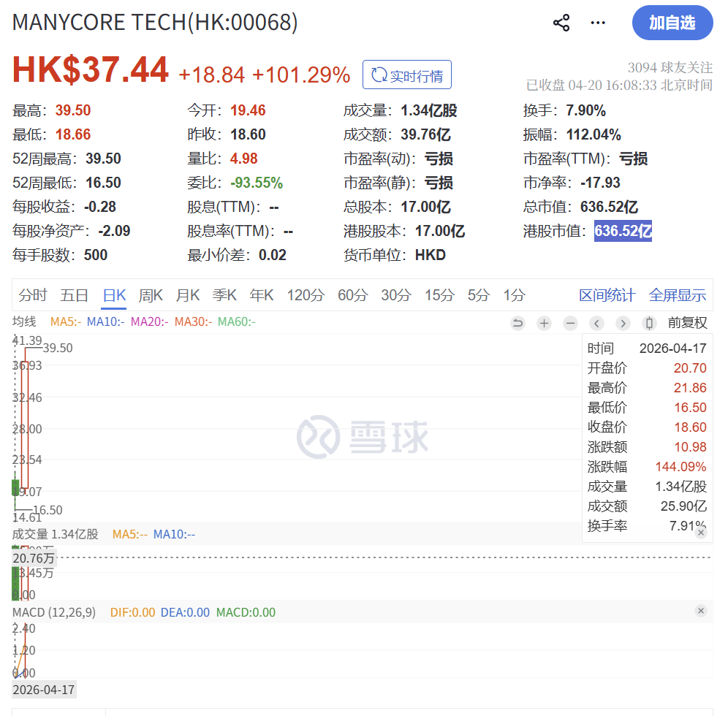The height and width of the screenshot is (716, 728).
Task: Click the MA30 moving average label
Action: click(193, 322)
